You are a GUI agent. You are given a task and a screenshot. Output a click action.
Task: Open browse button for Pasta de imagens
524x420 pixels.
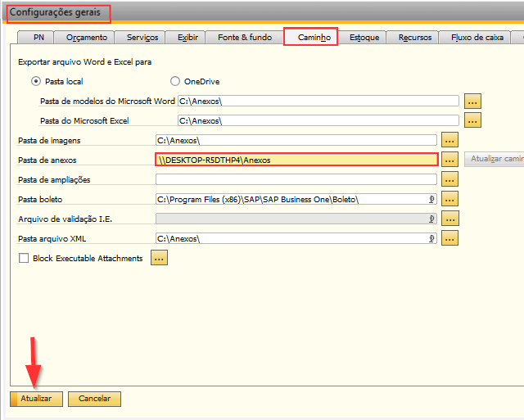[x=449, y=140]
